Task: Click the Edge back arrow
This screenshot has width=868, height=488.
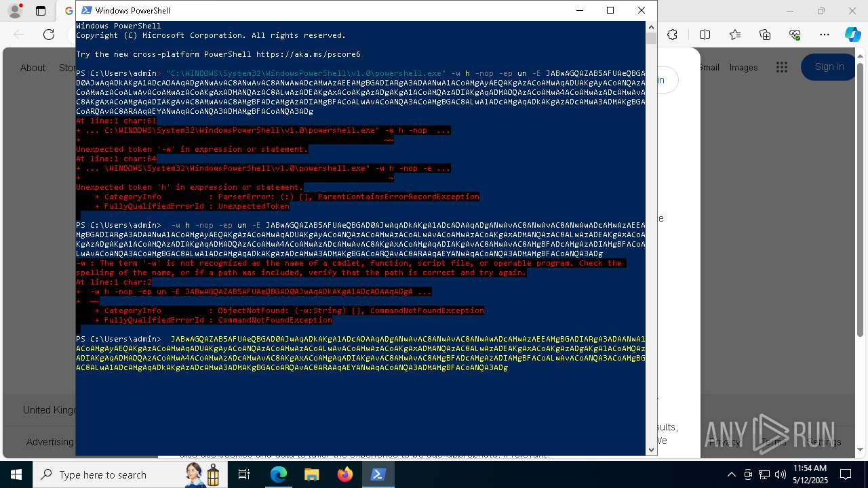Action: (19, 35)
